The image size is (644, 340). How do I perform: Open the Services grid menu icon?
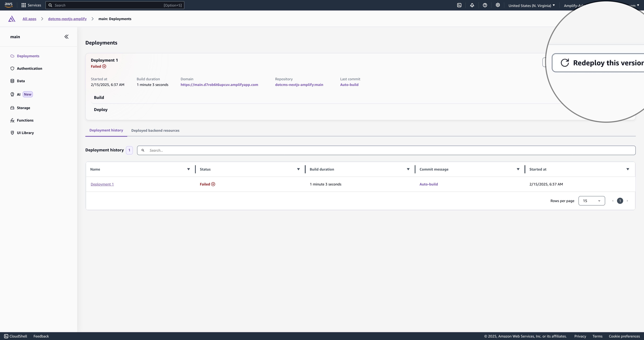pyautogui.click(x=23, y=5)
